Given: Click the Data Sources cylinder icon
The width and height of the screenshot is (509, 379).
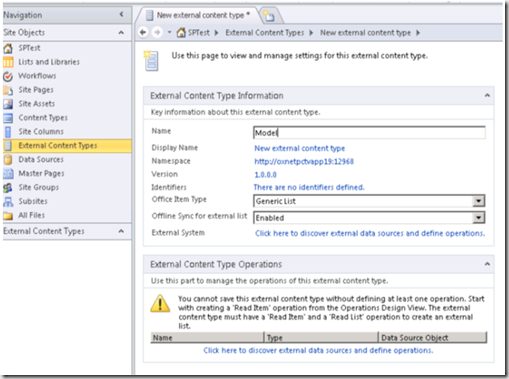Looking at the screenshot, I should (8, 160).
